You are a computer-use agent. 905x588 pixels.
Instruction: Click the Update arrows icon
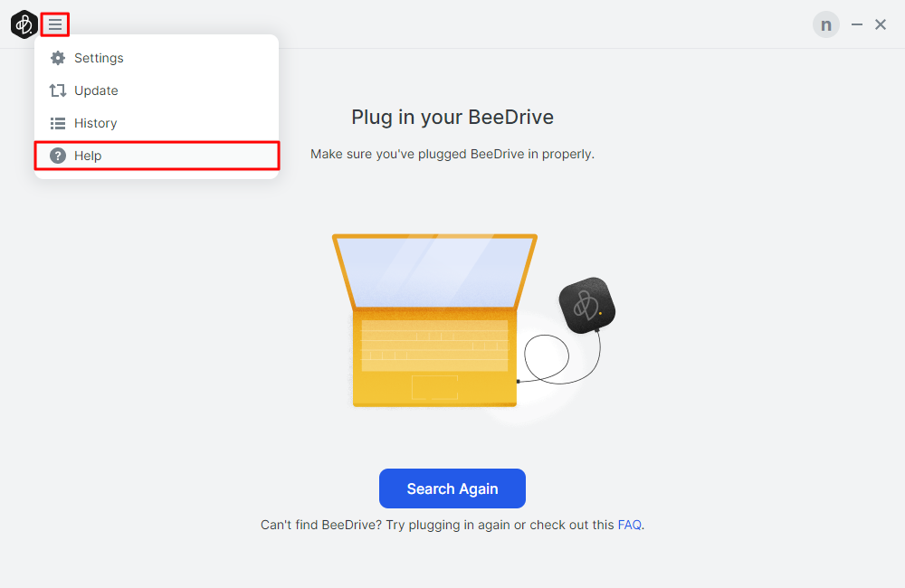58,90
